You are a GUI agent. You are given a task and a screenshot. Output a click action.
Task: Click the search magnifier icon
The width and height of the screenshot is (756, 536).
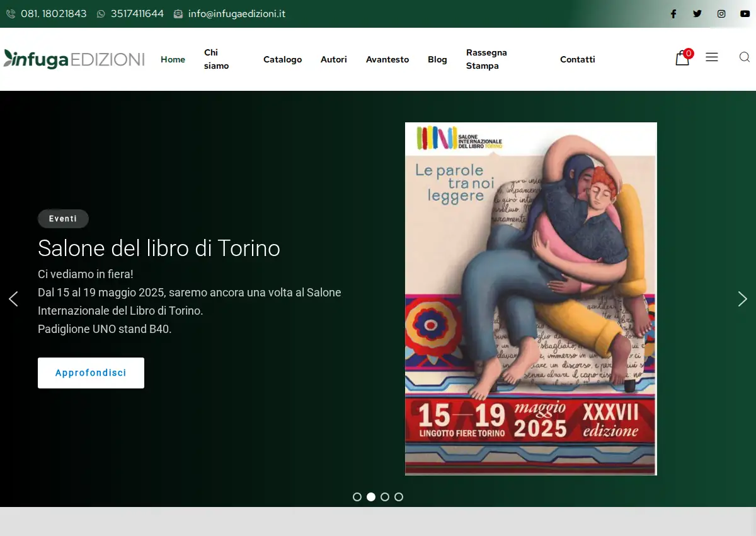[x=744, y=57]
